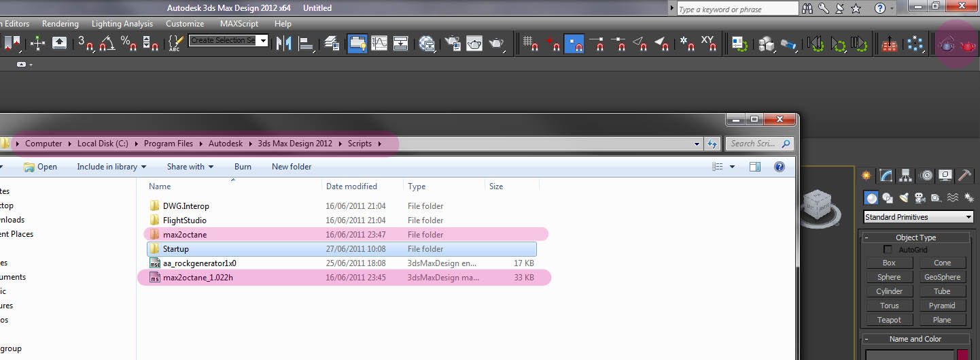Toggle the 3D Snaps icon
The height and width of the screenshot is (360, 980).
tap(86, 43)
